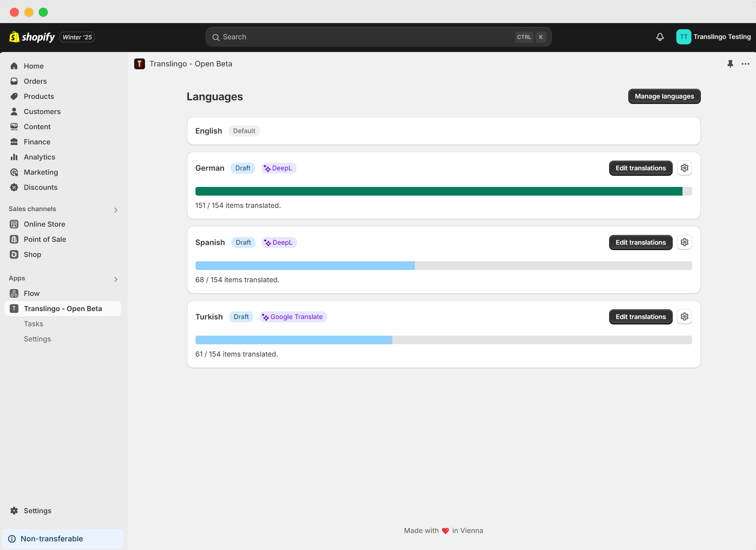756x550 pixels.
Task: Expand the Apps section chevron
Action: pyautogui.click(x=116, y=279)
